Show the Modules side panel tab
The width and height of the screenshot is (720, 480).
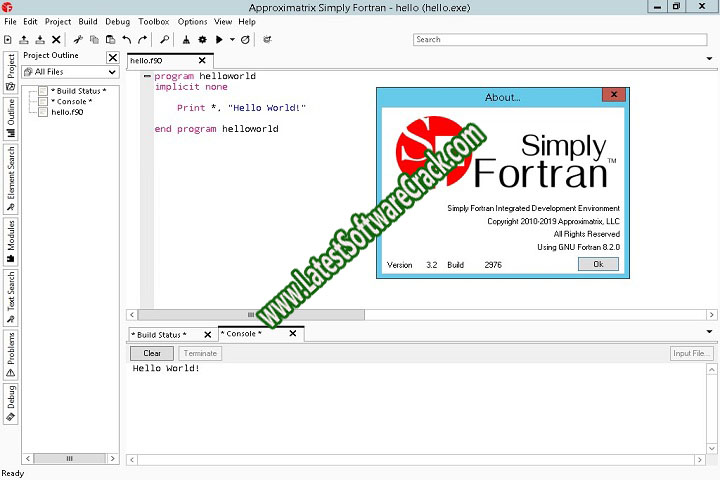[x=11, y=238]
